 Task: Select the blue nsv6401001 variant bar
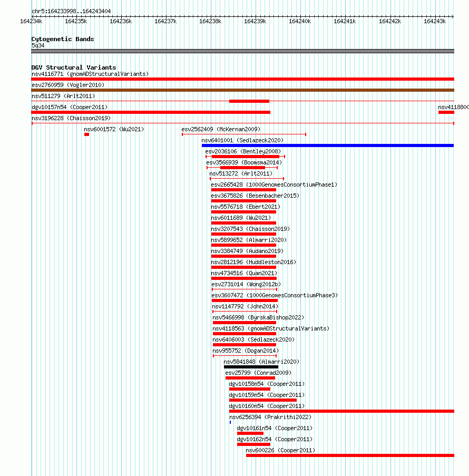click(x=328, y=145)
